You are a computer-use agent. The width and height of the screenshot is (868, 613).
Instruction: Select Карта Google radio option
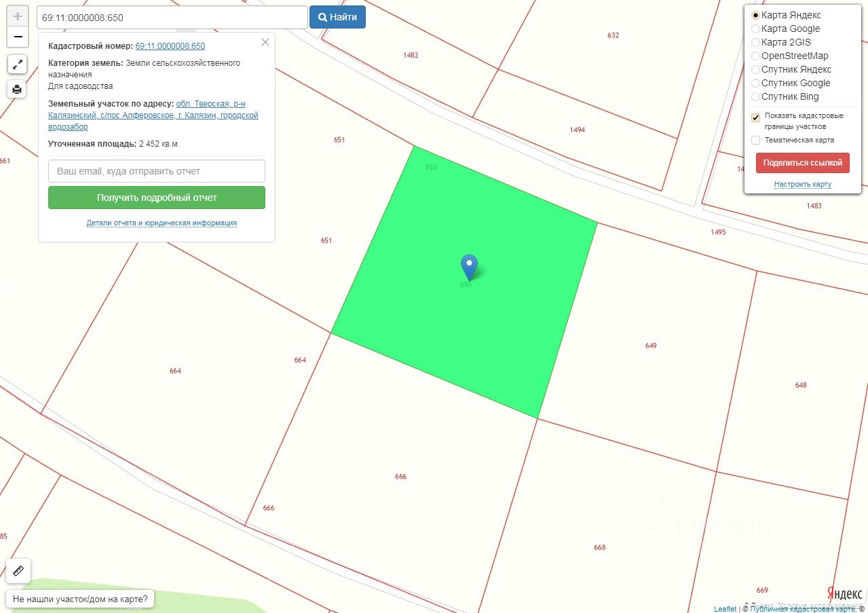755,29
